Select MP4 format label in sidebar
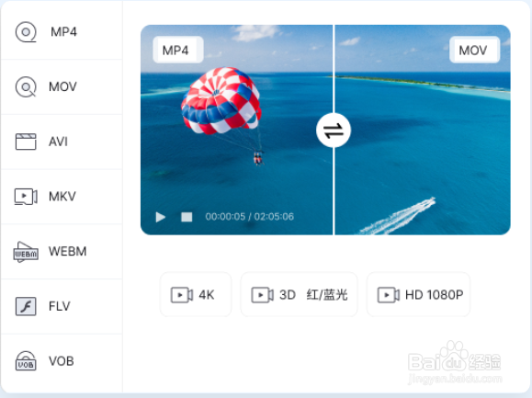This screenshot has width=532, height=398. point(63,32)
